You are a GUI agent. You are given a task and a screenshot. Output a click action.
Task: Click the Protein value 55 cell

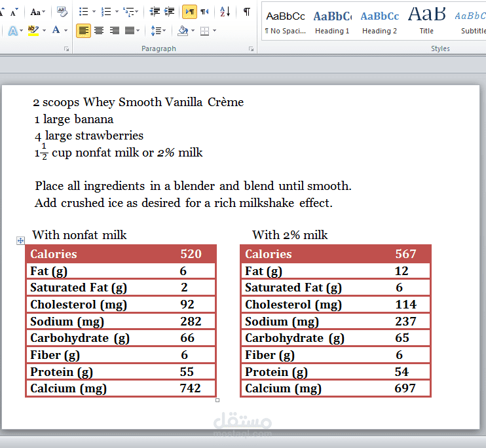(x=187, y=372)
